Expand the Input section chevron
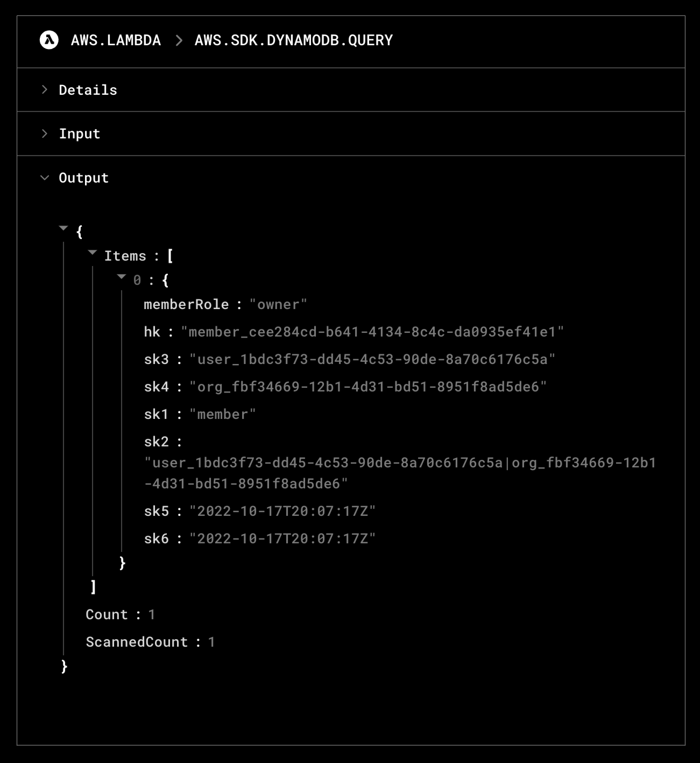The width and height of the screenshot is (700, 763). [45, 134]
